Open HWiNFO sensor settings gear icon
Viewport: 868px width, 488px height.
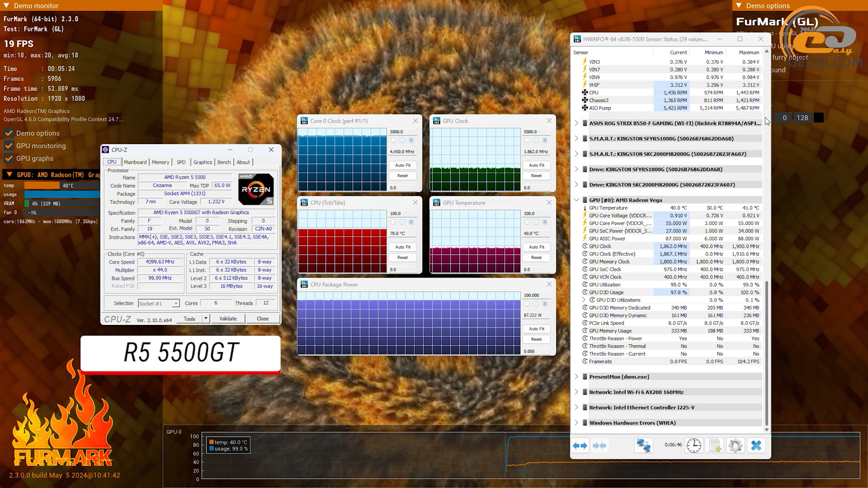(x=736, y=446)
